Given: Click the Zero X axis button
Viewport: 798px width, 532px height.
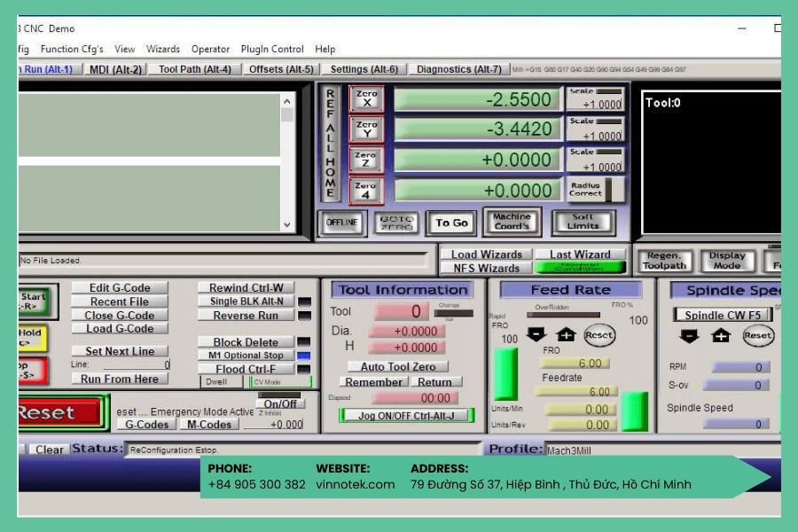Looking at the screenshot, I should [366, 98].
